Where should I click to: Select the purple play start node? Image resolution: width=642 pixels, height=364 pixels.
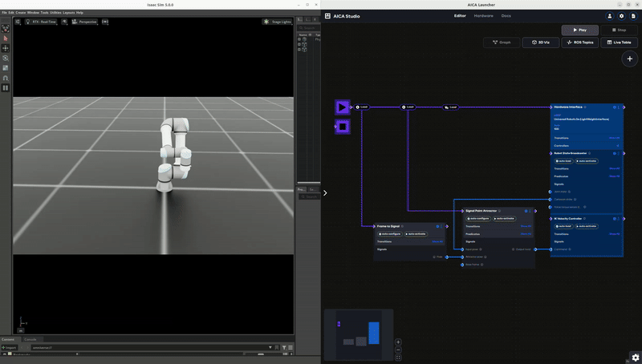pos(342,107)
